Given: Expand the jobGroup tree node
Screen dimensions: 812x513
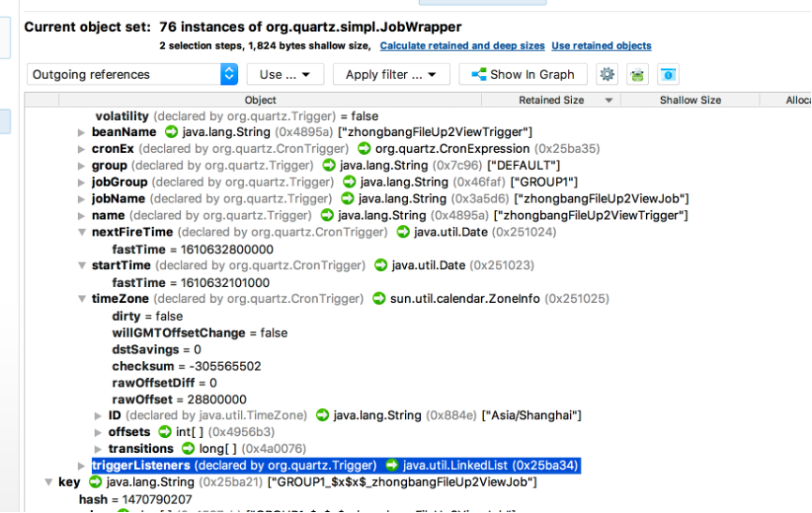Looking at the screenshot, I should (82, 182).
